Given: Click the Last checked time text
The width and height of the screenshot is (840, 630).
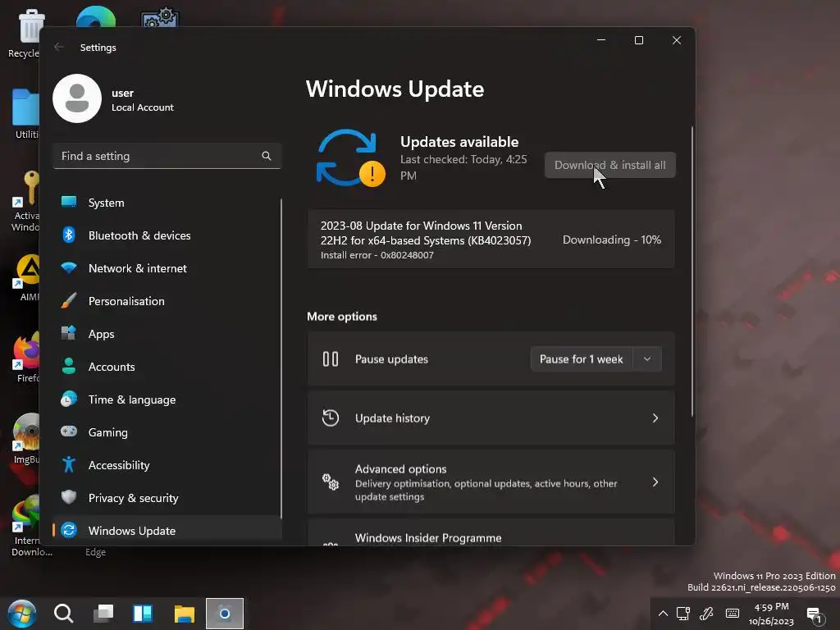Looking at the screenshot, I should [x=463, y=167].
